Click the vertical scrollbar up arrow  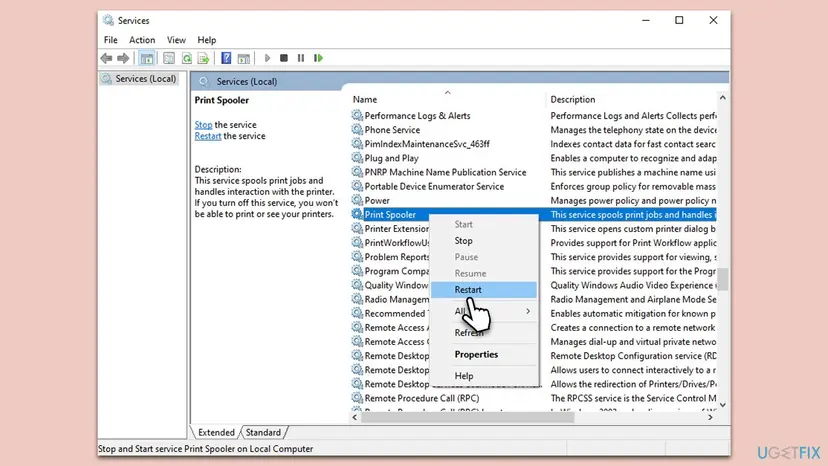[x=722, y=98]
